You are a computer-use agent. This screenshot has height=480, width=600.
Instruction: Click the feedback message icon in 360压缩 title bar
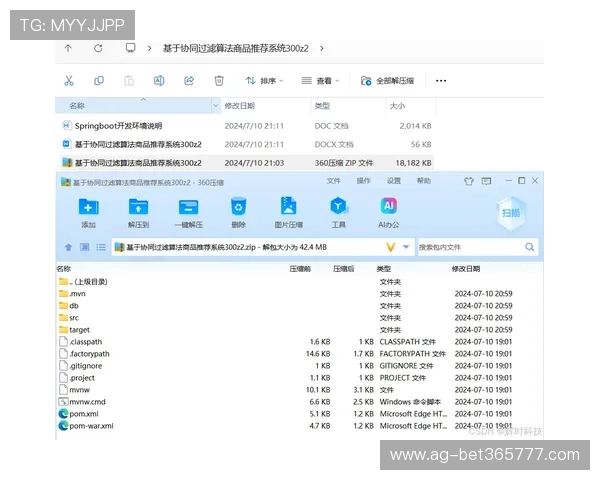click(486, 181)
